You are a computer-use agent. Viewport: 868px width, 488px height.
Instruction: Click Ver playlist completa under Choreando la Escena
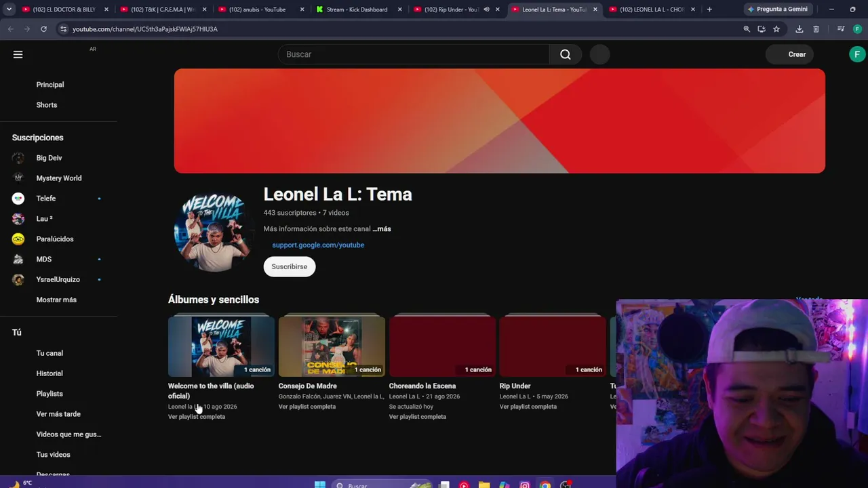click(x=418, y=417)
